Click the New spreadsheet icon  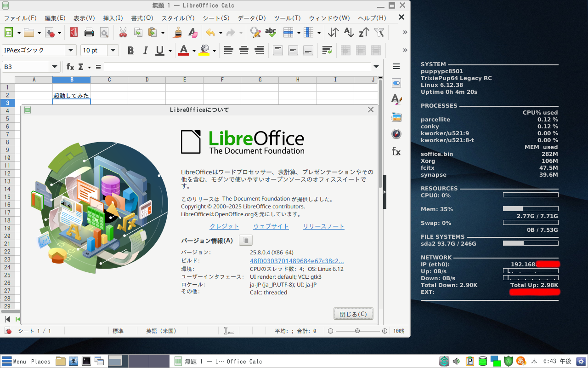pos(8,32)
